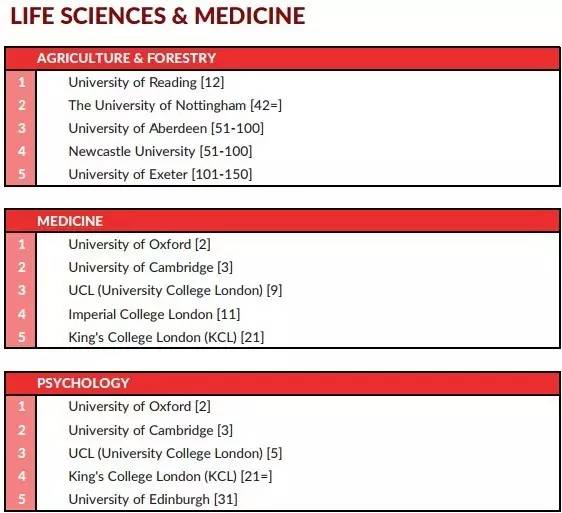Click rank number 1 in Agriculture & Forestry
562x513 pixels.
22,82
